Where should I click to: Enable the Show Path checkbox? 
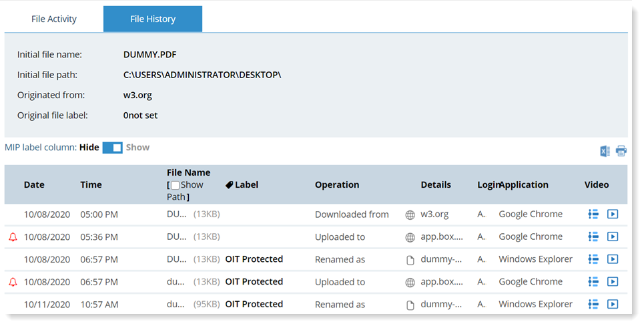[176, 185]
